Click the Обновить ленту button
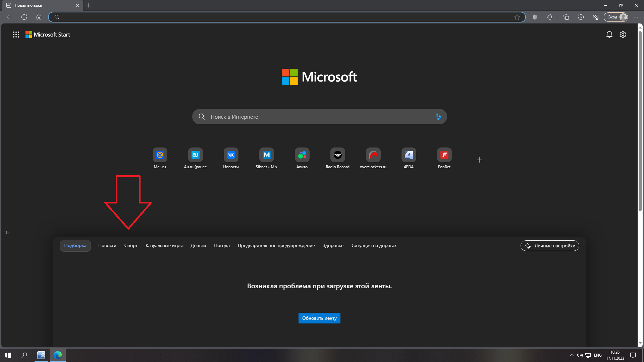This screenshot has width=644, height=362. pos(319,318)
